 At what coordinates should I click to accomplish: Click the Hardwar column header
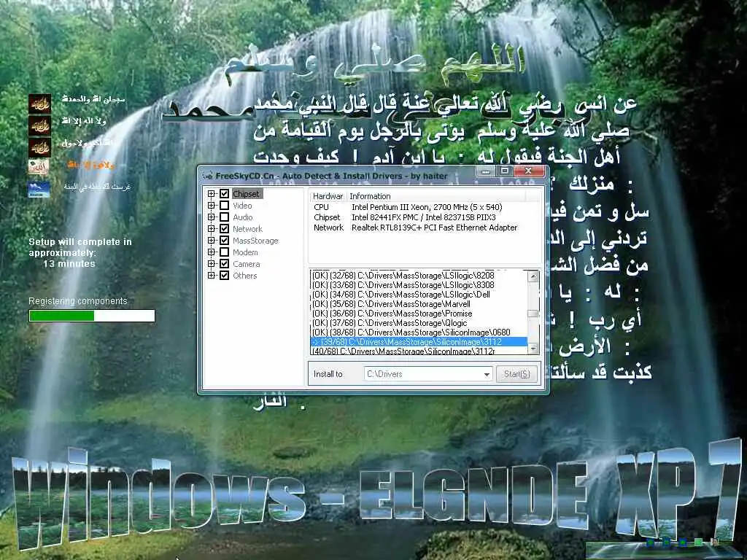click(x=328, y=196)
